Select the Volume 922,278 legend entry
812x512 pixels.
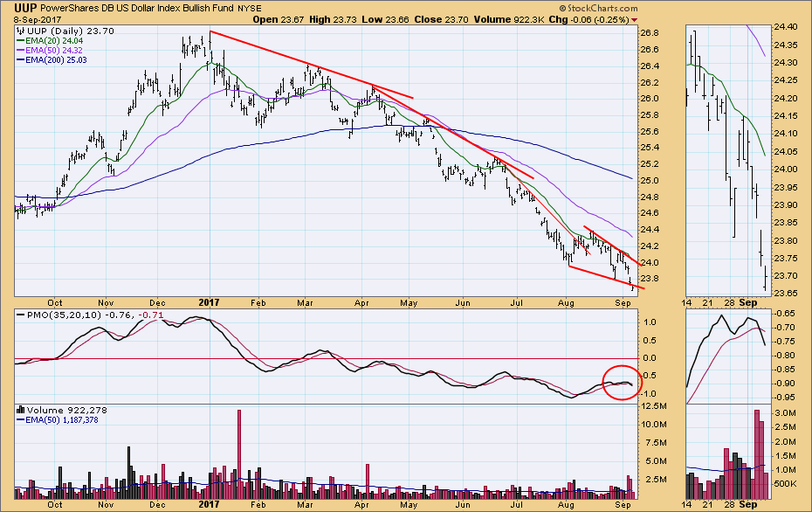67,410
